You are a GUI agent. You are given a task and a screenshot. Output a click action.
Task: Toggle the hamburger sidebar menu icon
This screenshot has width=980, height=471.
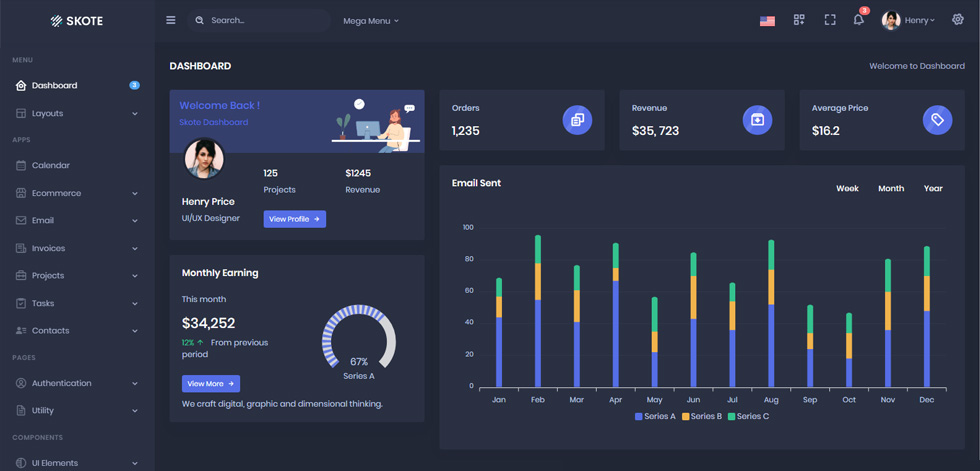[x=171, y=20]
